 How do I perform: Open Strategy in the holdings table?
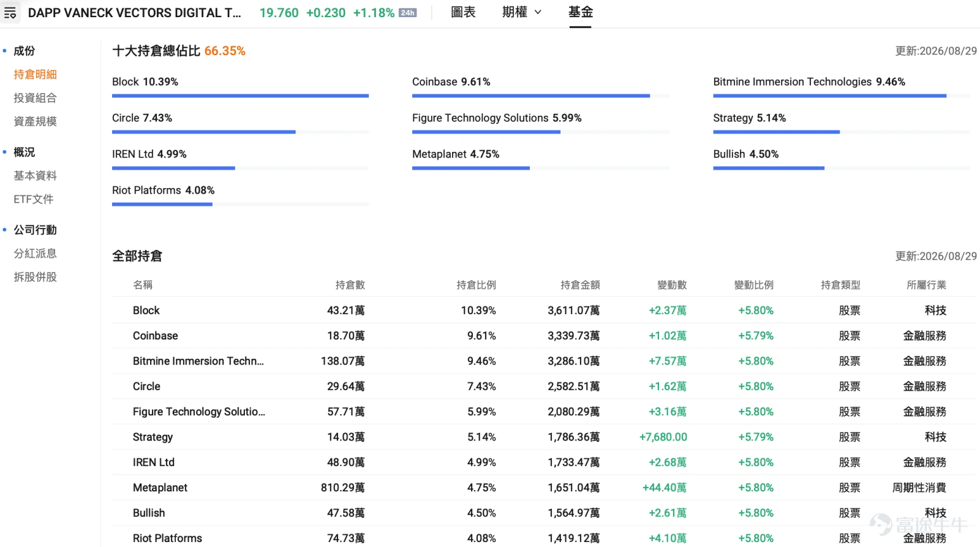153,437
